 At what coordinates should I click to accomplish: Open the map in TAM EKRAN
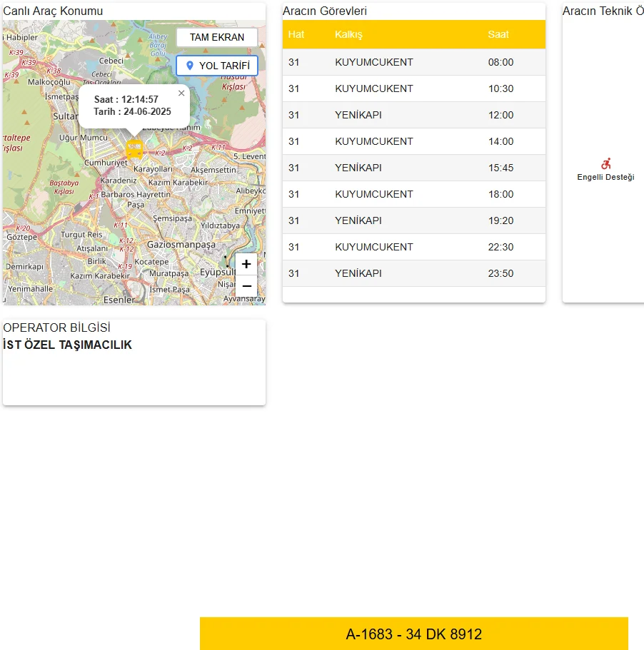[x=217, y=38]
